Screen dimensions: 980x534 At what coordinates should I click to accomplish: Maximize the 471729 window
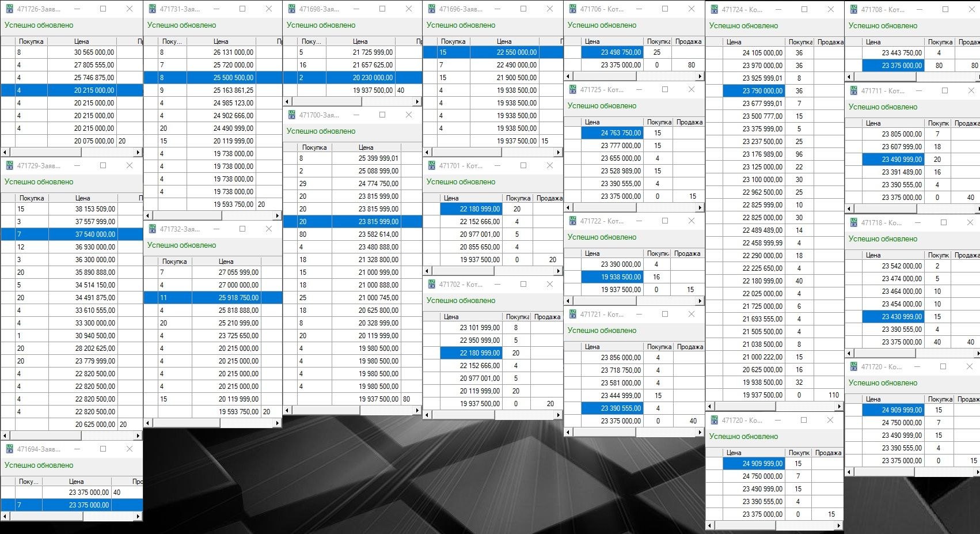pos(103,166)
